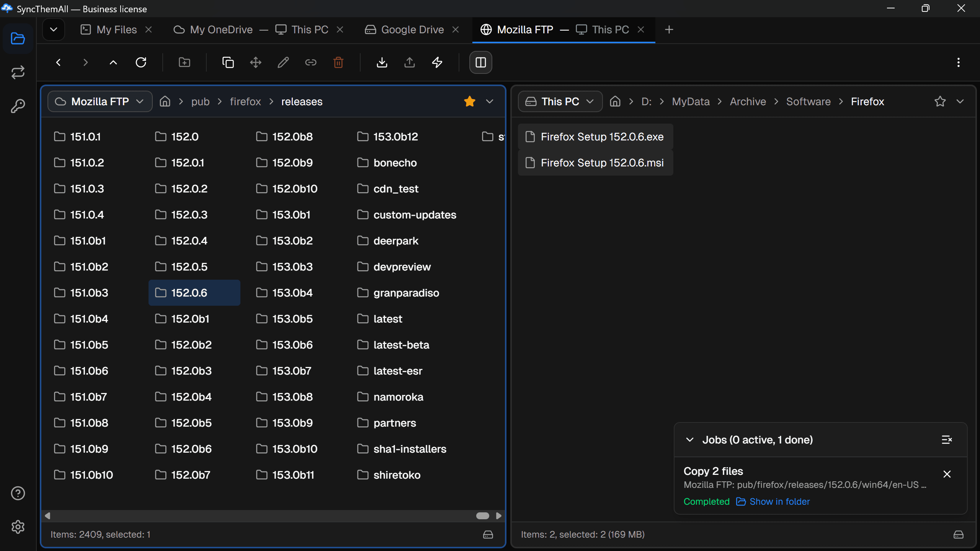
Task: Favorite the Firefox folder with star
Action: click(x=940, y=101)
